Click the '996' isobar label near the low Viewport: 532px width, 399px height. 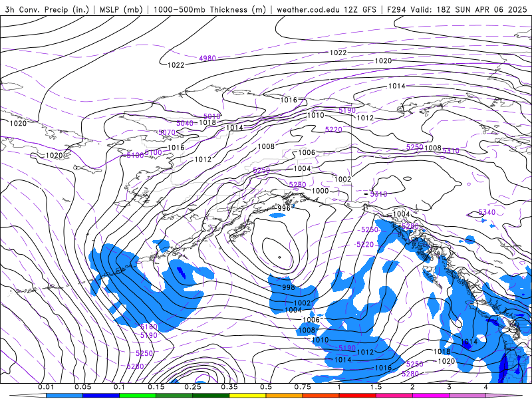[x=284, y=208]
